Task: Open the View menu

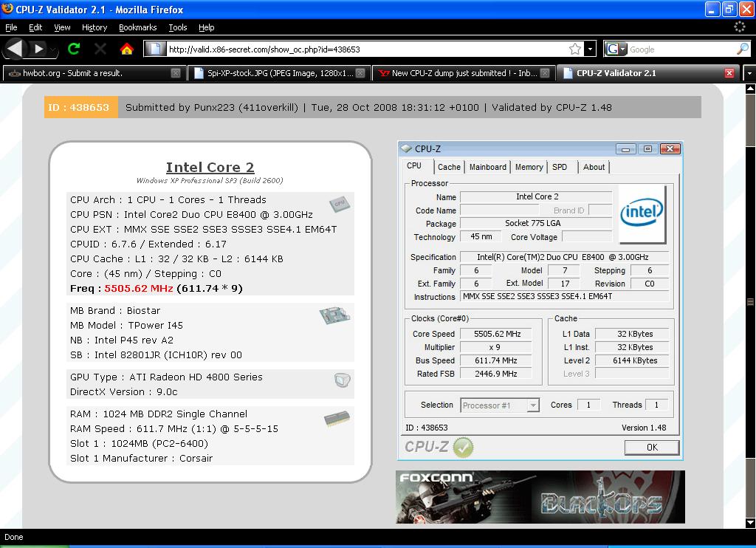Action: pos(62,27)
